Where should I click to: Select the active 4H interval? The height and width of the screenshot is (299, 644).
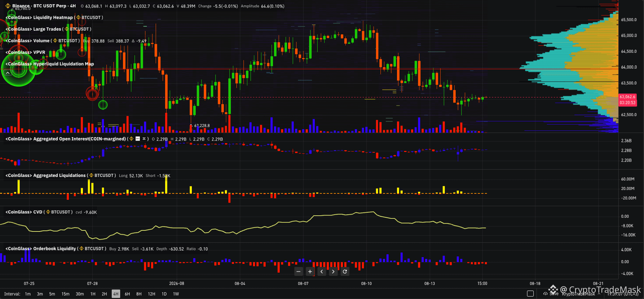[x=116, y=294]
